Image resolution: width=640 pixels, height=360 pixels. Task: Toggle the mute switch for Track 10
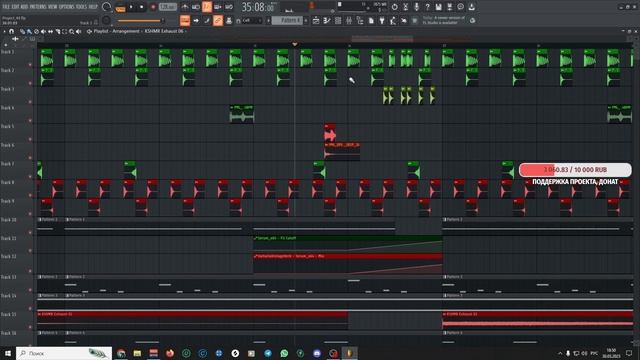tap(30, 232)
